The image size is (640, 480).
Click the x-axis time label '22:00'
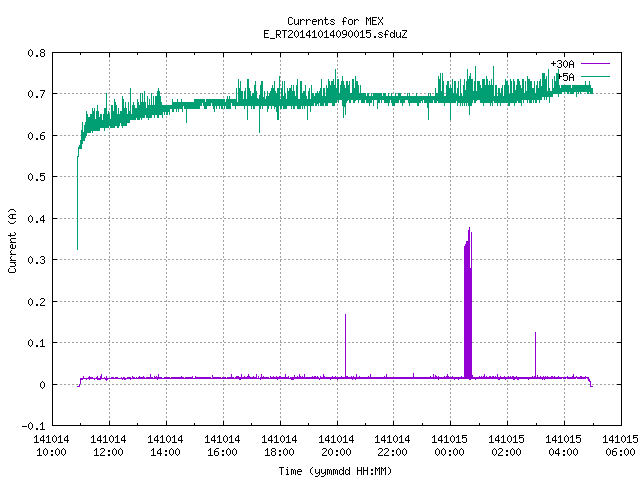pyautogui.click(x=392, y=452)
